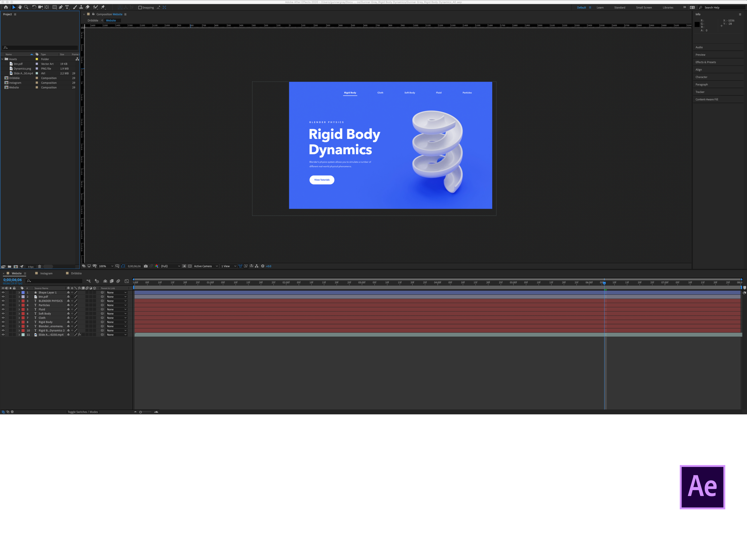Toggle the transparency grid icon
This screenshot has width=747, height=560.
[190, 266]
